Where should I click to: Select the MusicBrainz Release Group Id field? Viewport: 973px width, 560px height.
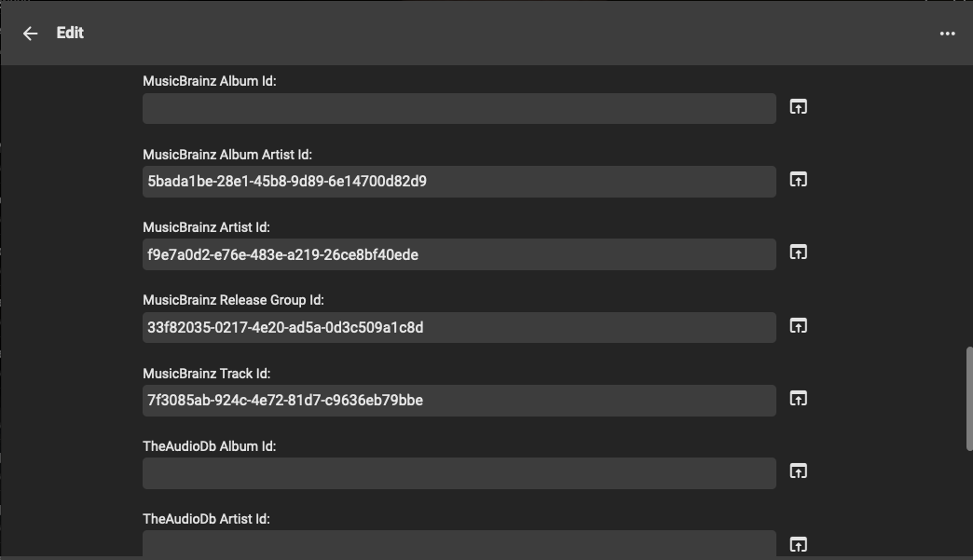[459, 327]
